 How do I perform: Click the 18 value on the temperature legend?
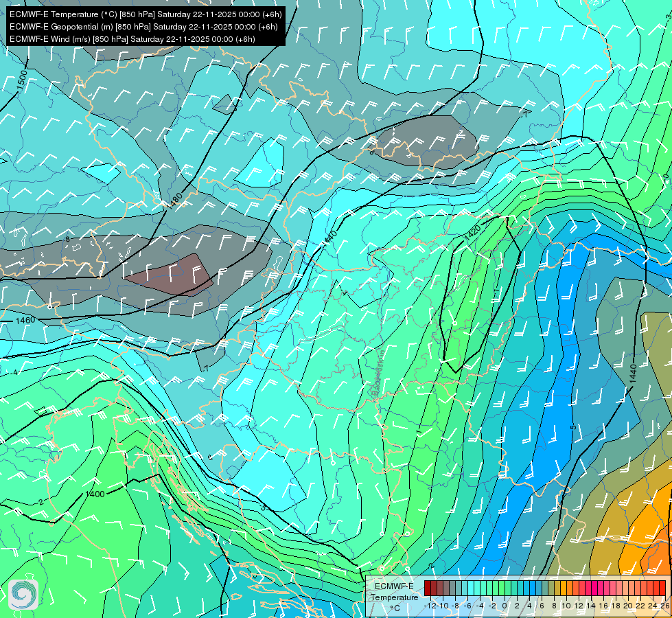point(616,606)
